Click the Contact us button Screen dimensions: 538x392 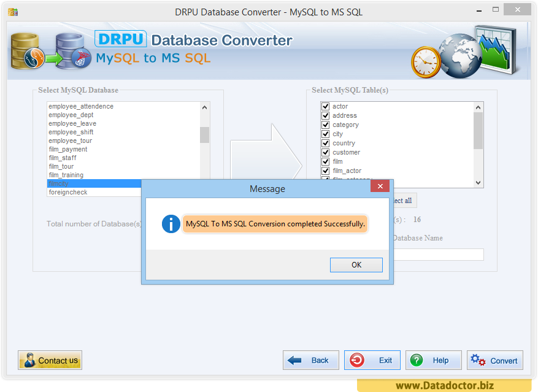coord(50,360)
